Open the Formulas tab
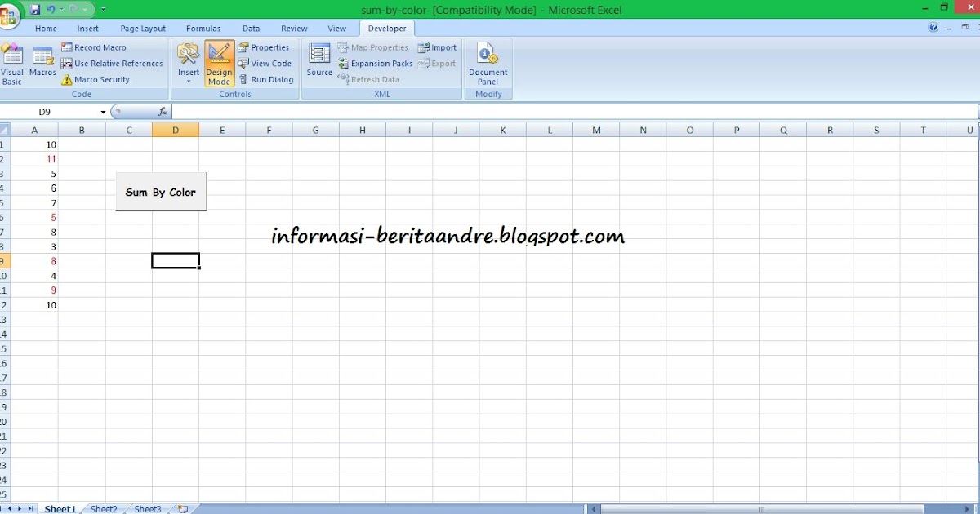The width and height of the screenshot is (980, 514). point(203,29)
